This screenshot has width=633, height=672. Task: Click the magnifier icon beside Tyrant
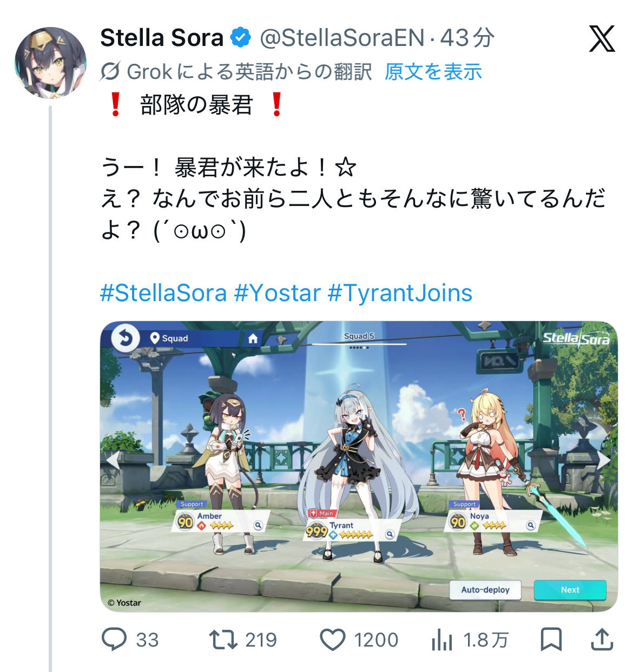(390, 534)
